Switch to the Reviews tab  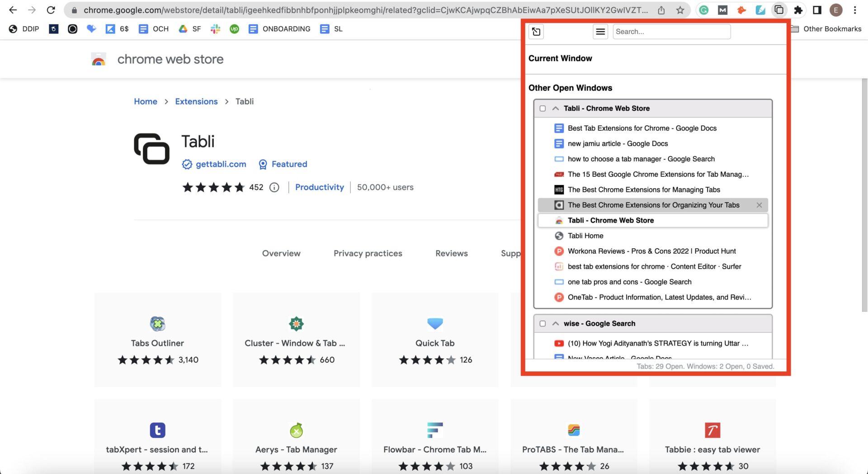point(452,253)
